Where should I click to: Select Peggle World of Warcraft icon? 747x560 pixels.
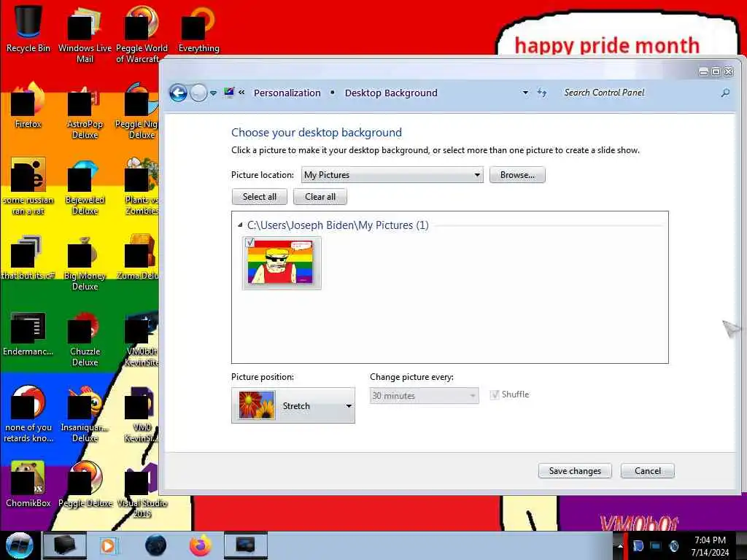142,34
